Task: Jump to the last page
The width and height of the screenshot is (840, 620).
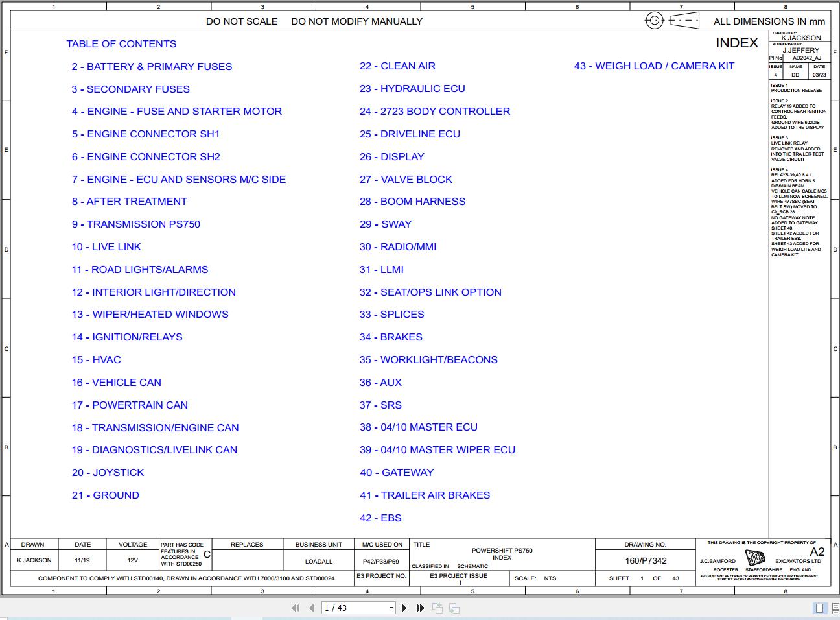Action: 420,608
